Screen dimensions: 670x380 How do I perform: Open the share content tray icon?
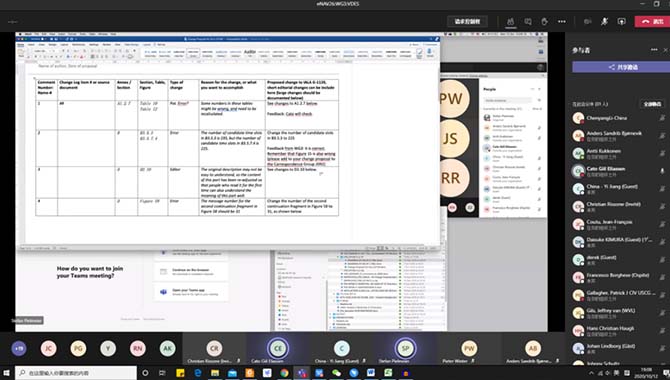(621, 21)
